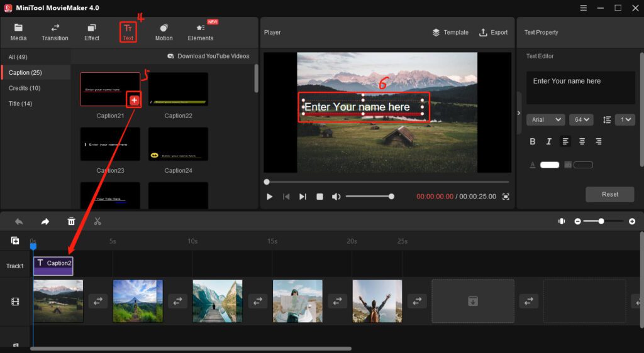
Task: Go to next frame in player
Action: point(303,197)
